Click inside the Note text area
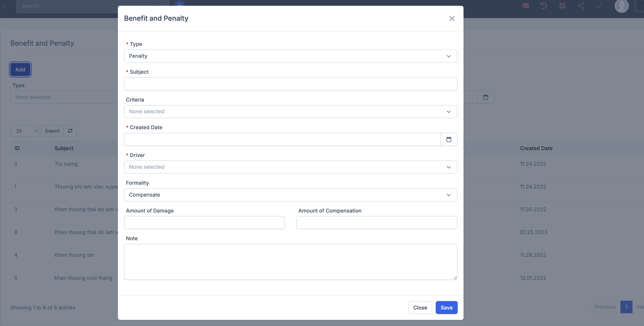This screenshot has width=644, height=326. click(x=290, y=261)
